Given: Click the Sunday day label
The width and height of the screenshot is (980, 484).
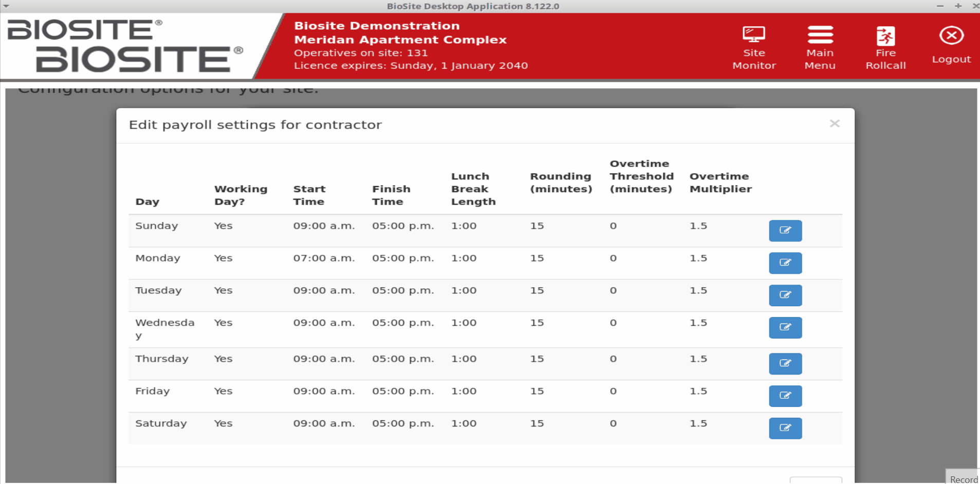Looking at the screenshot, I should [156, 226].
